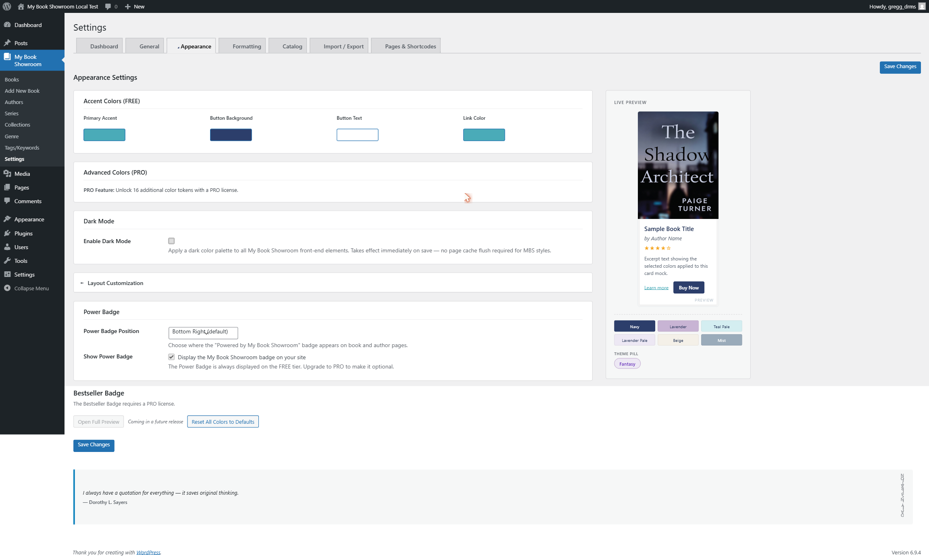Image resolution: width=929 pixels, height=560 pixels.
Task: Uncheck the Show Power Badge checkbox
Action: (x=171, y=357)
